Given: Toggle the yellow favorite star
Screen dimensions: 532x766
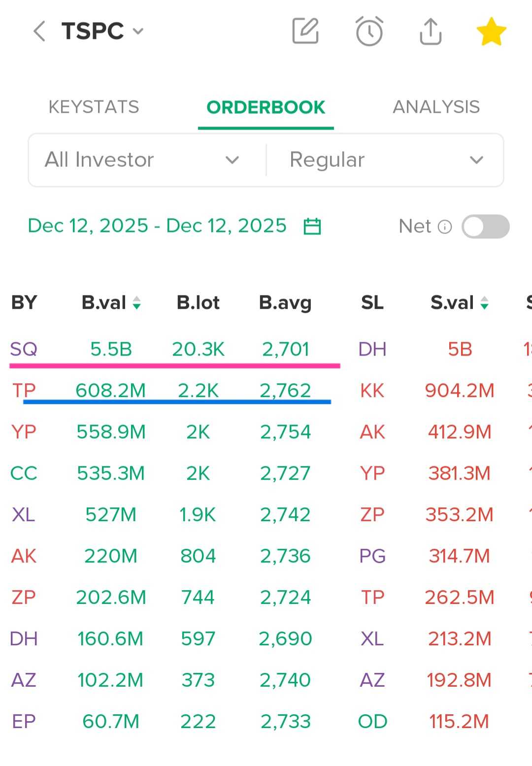Looking at the screenshot, I should pyautogui.click(x=491, y=32).
